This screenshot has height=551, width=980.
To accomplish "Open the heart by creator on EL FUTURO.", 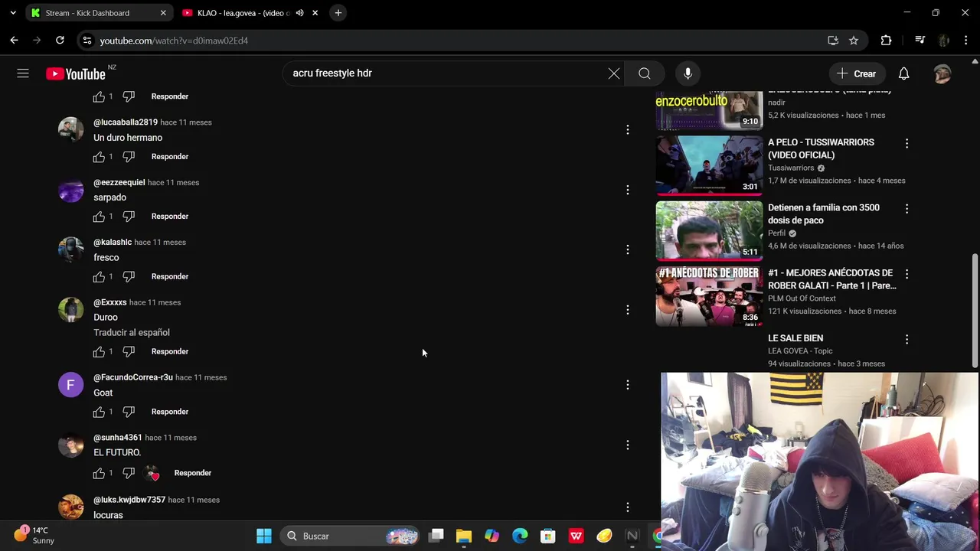I will [152, 473].
